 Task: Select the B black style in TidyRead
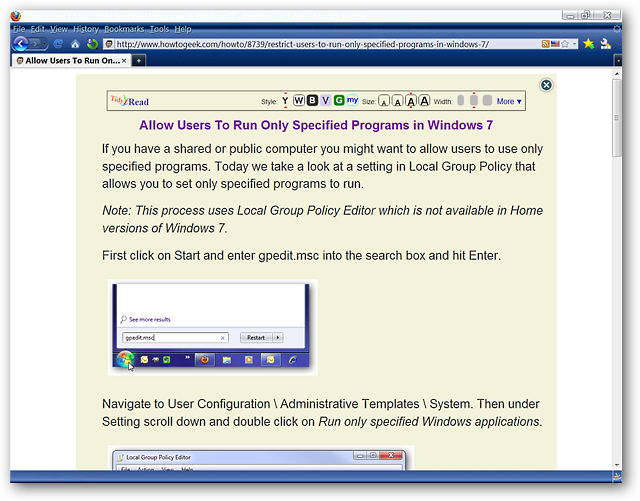point(312,100)
